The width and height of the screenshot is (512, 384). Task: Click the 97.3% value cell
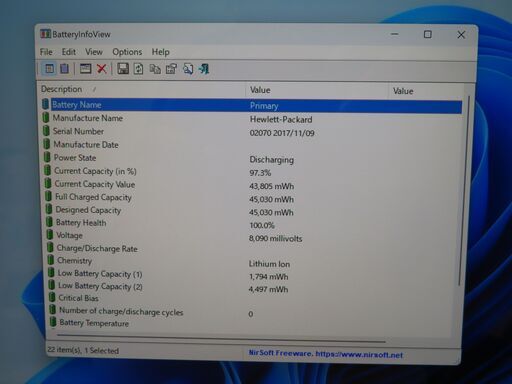coord(260,173)
